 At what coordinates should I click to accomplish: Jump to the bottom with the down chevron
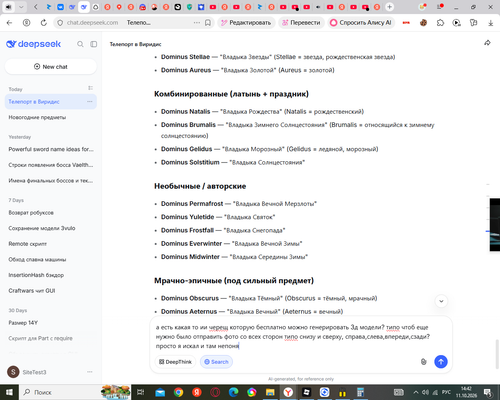click(441, 301)
